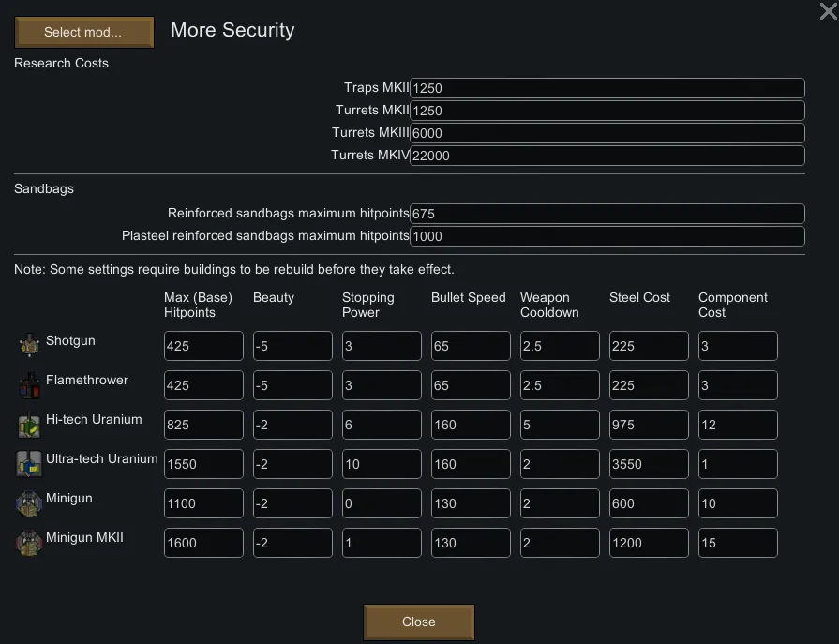Click the Turrets MKIII research cost field
The height and width of the screenshot is (644, 839).
coord(607,133)
